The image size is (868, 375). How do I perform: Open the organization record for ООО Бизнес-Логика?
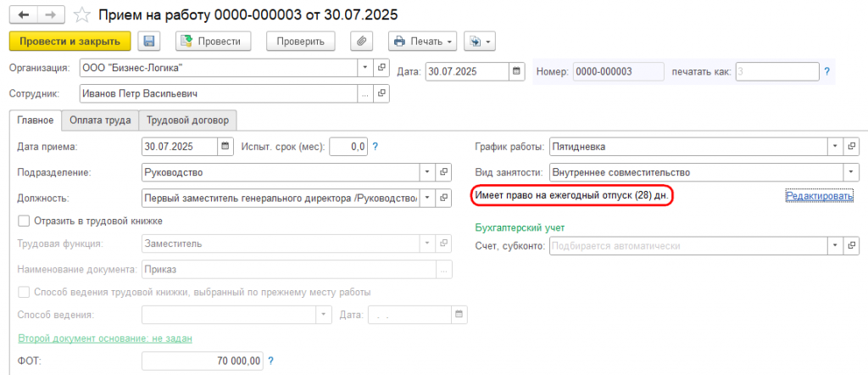pos(381,68)
